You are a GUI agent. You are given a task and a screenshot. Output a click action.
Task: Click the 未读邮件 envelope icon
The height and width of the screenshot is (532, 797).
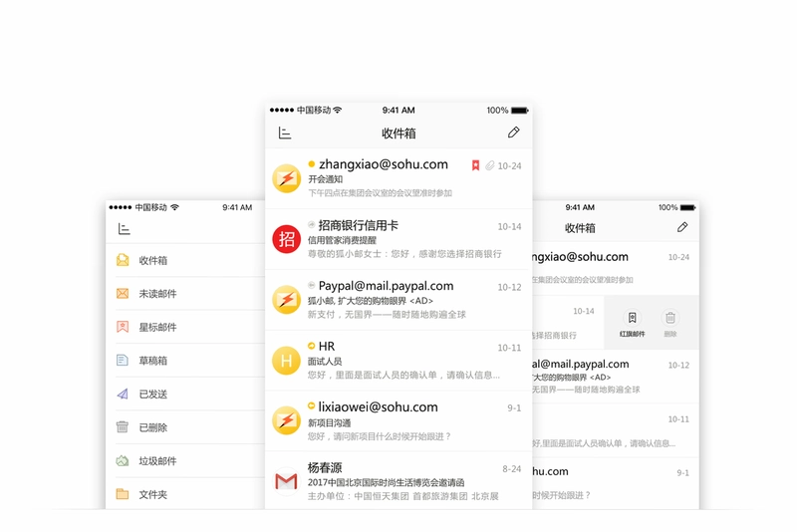tap(123, 294)
